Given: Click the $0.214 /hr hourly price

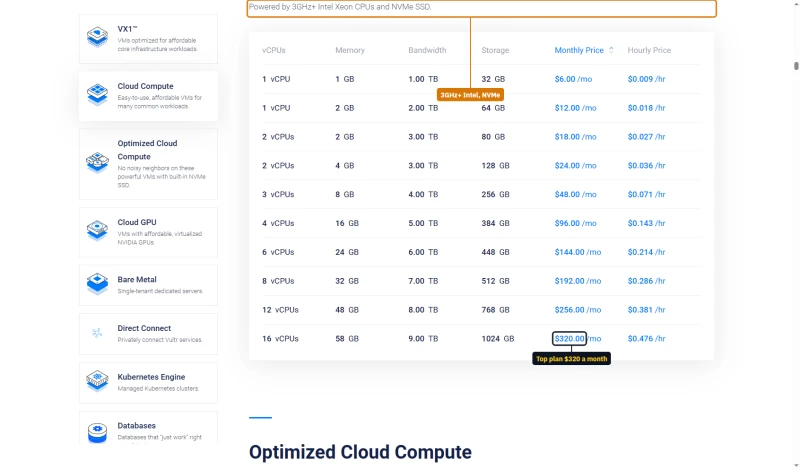Looking at the screenshot, I should click(x=646, y=252).
